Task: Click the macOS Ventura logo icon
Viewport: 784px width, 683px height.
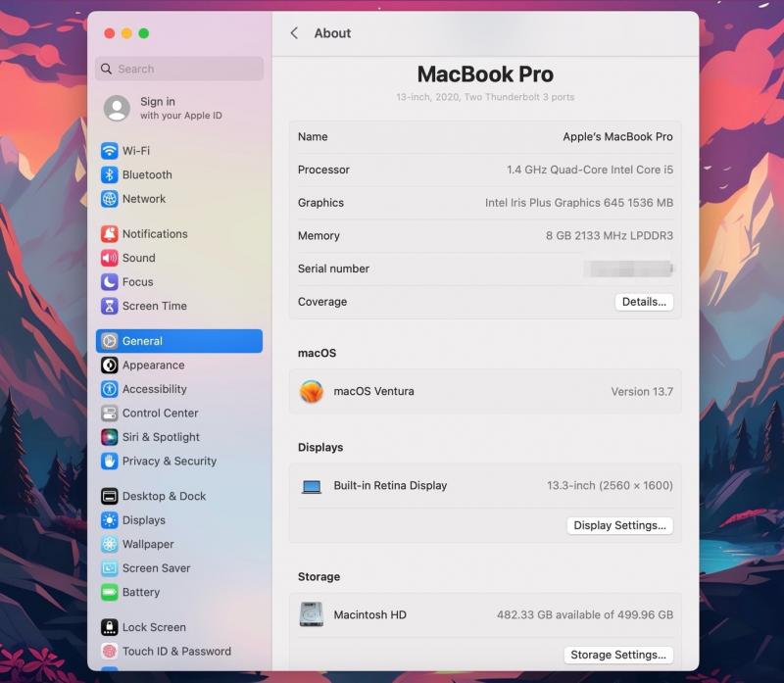Action: [311, 392]
